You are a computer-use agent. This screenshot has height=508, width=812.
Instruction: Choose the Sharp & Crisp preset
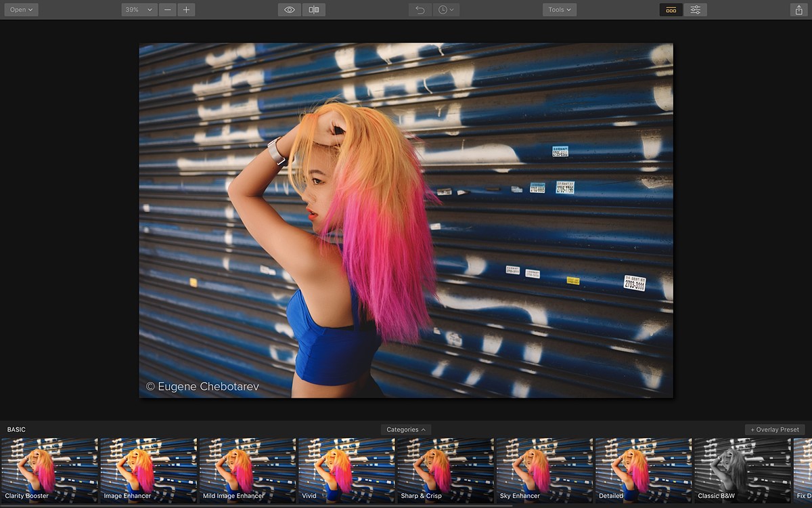click(x=445, y=469)
